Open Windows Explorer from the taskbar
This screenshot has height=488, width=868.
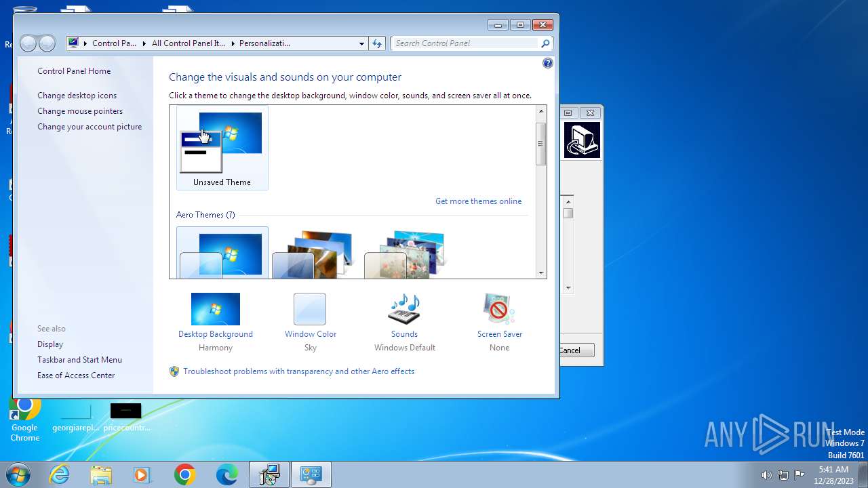(101, 474)
